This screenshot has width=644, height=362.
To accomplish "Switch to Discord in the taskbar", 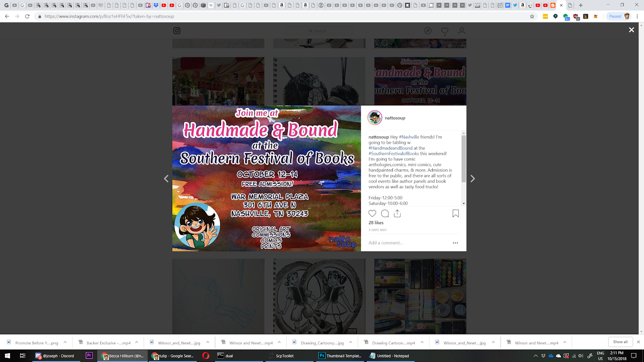I will point(55,356).
